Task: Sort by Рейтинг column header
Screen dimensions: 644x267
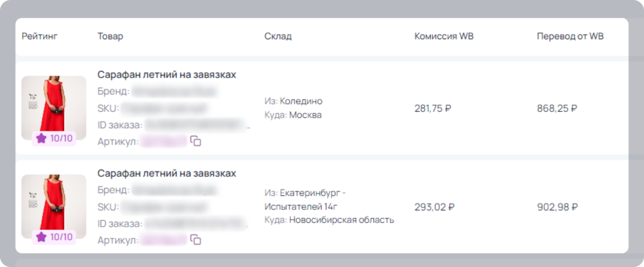Action: pos(40,36)
